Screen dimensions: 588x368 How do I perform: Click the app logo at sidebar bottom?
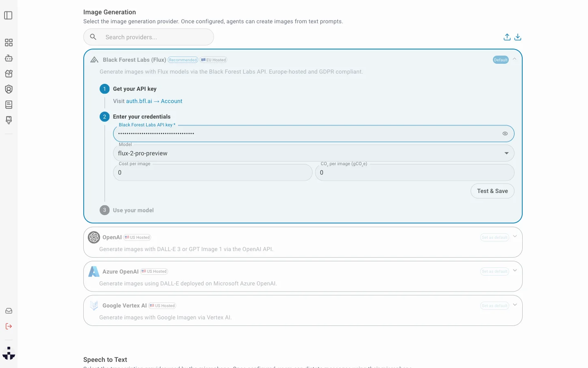(9, 353)
